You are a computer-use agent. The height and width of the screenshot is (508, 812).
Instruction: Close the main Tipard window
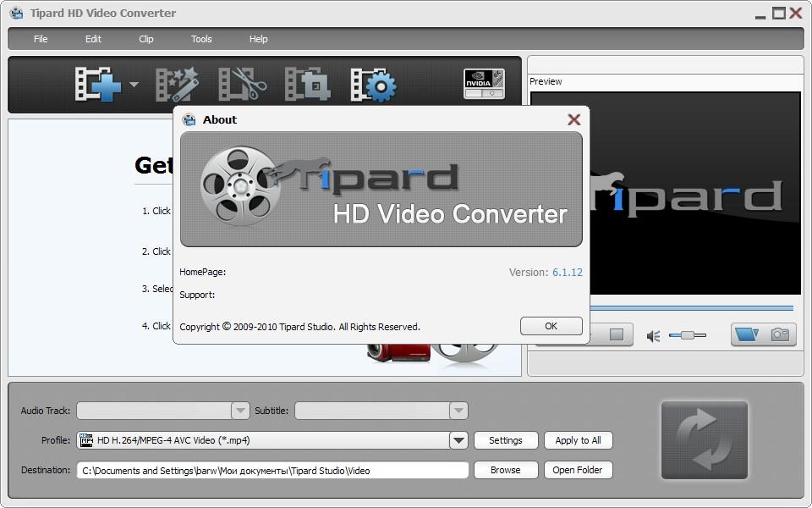pyautogui.click(x=796, y=13)
